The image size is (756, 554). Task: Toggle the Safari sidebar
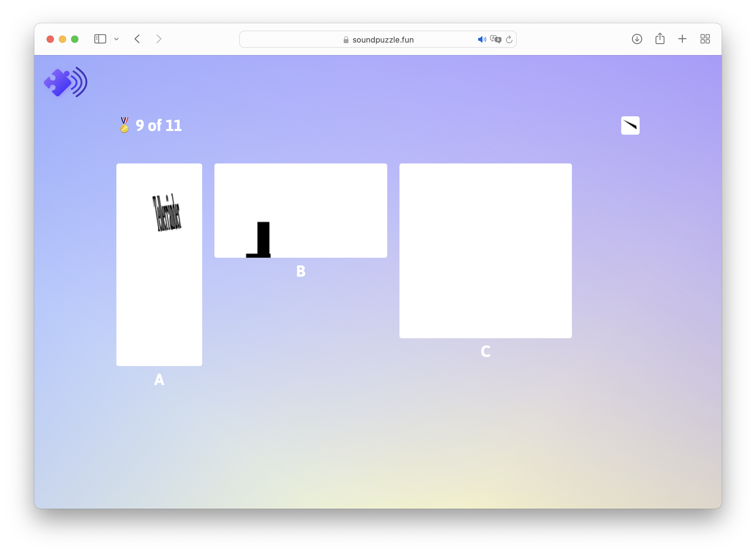[x=100, y=39]
